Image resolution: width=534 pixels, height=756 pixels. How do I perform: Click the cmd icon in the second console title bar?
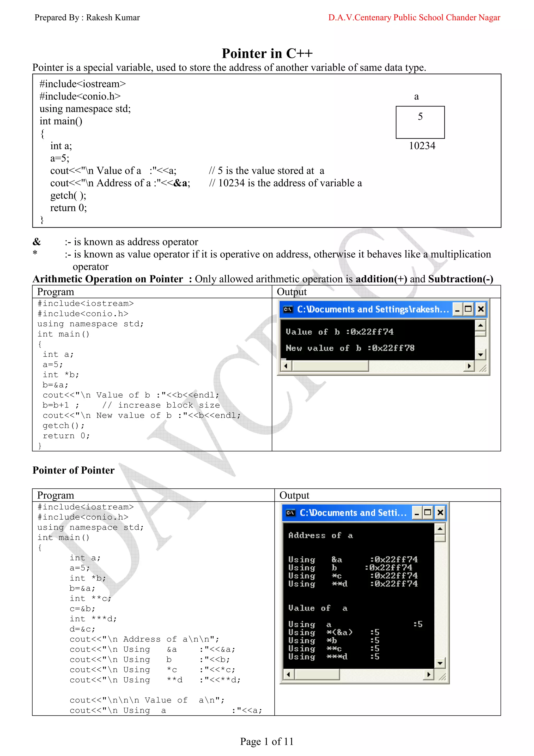pos(290,513)
